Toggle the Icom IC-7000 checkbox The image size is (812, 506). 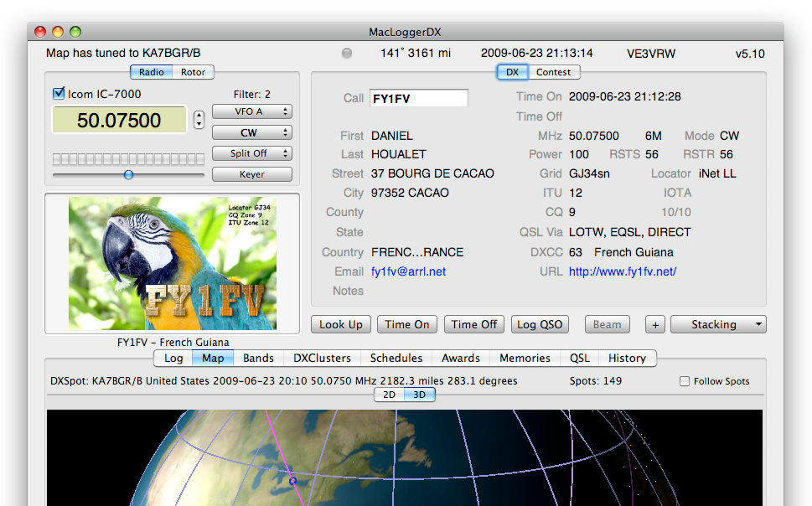[59, 94]
